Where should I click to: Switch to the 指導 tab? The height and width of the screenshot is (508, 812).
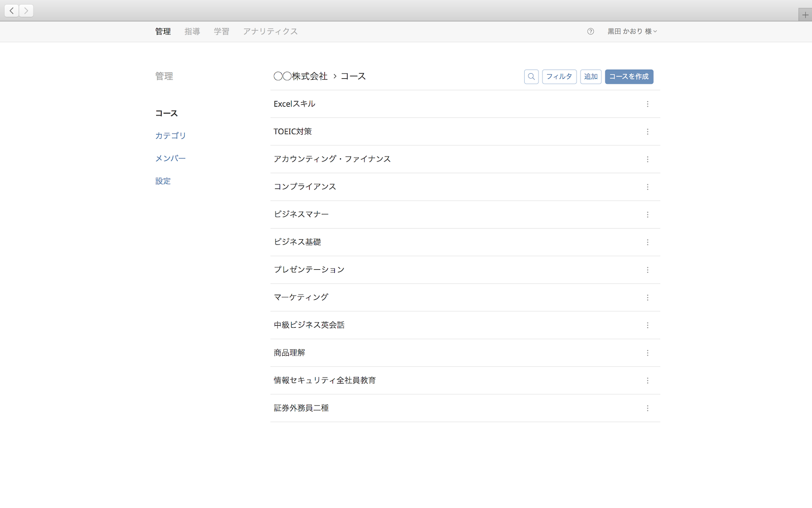[192, 31]
